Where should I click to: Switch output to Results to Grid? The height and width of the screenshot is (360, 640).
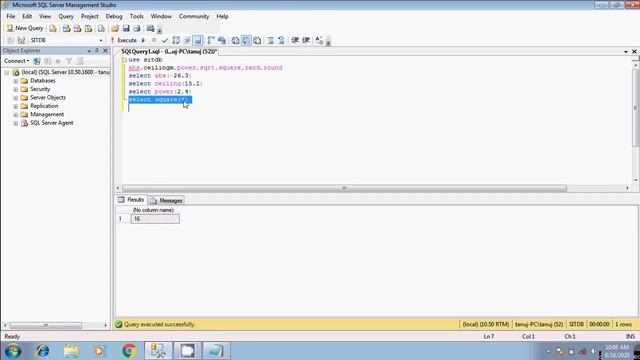[247, 40]
